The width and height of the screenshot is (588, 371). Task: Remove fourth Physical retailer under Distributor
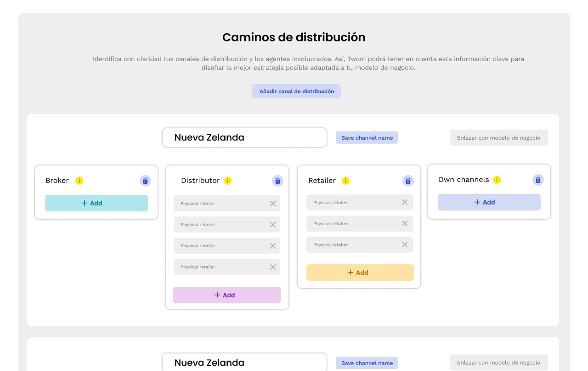pyautogui.click(x=273, y=267)
